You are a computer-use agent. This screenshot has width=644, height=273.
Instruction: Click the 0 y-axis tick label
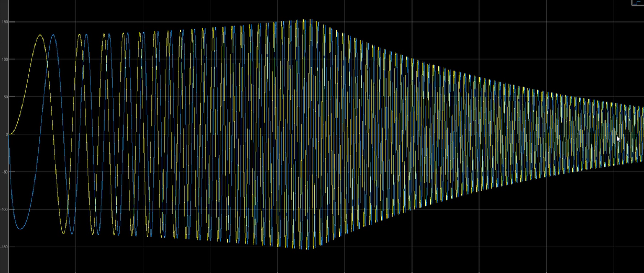(7, 134)
